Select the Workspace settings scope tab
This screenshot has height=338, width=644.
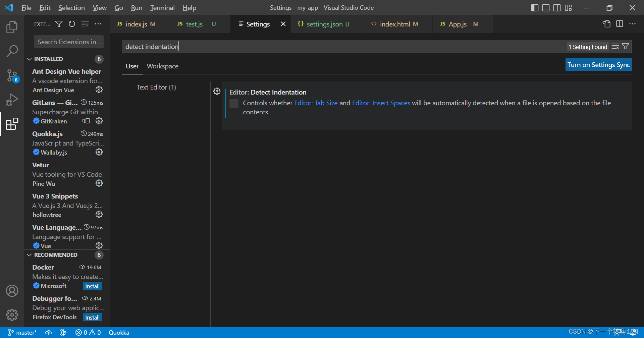163,66
